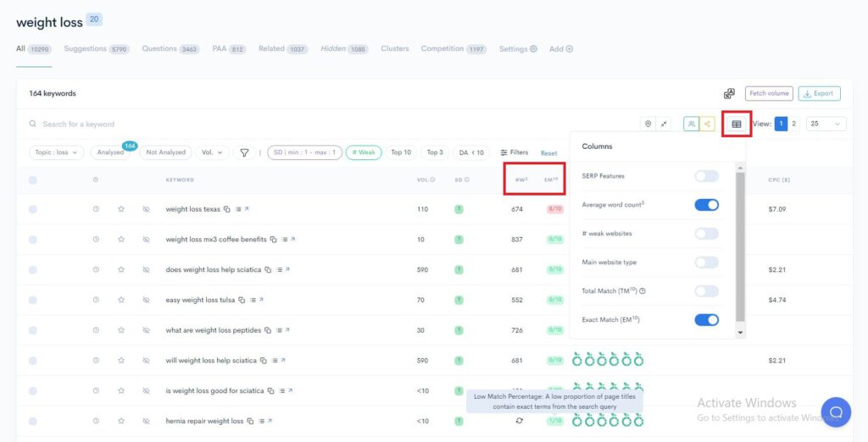Viewport: 868px width, 442px height.
Task: Click the Fetch volume button
Action: (x=769, y=93)
